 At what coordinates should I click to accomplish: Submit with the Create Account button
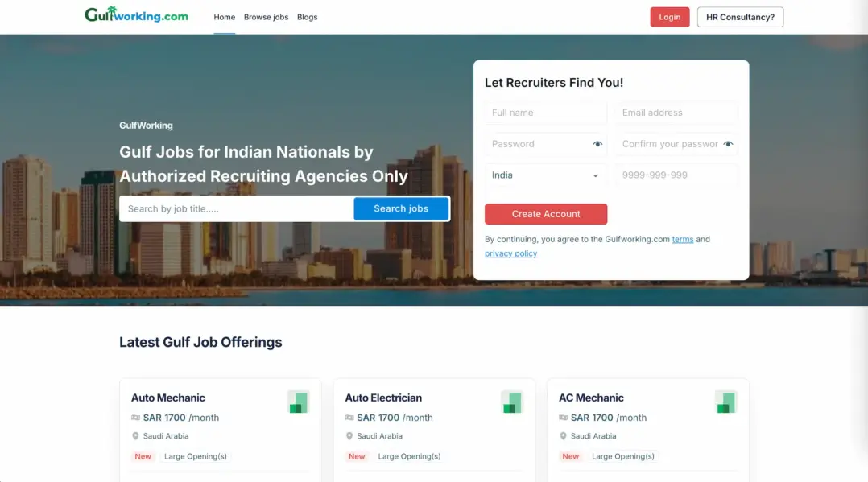pyautogui.click(x=545, y=214)
